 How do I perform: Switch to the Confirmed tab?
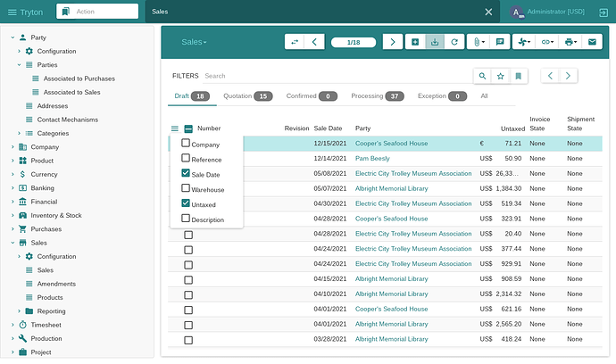point(312,96)
